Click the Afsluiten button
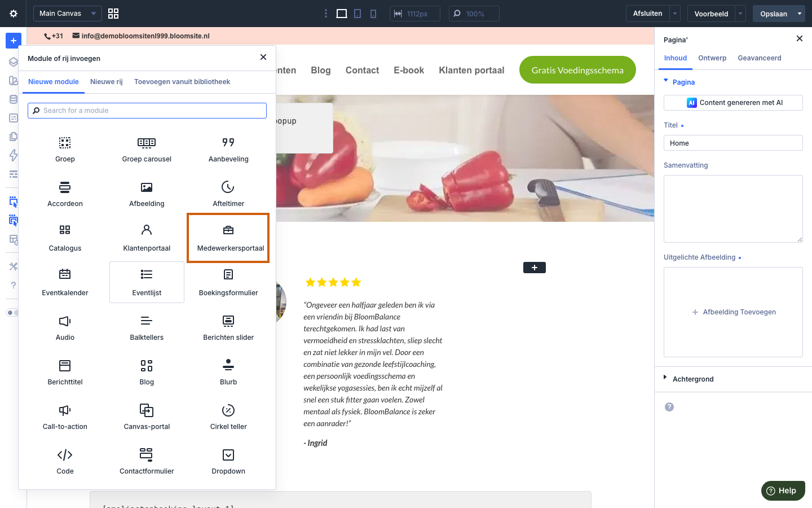Screen dimensions: 812x508 tap(648, 14)
